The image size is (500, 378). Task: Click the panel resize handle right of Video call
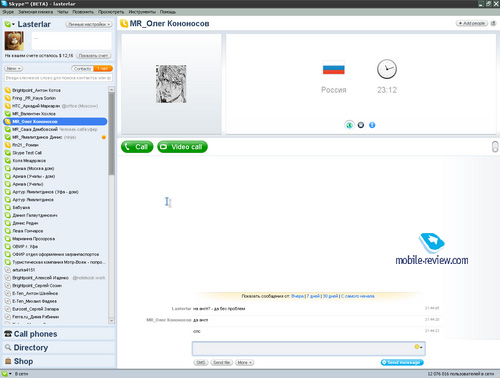pos(495,147)
